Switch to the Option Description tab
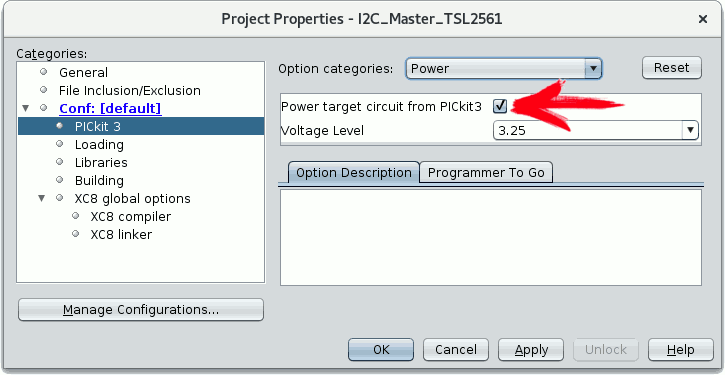 [354, 173]
